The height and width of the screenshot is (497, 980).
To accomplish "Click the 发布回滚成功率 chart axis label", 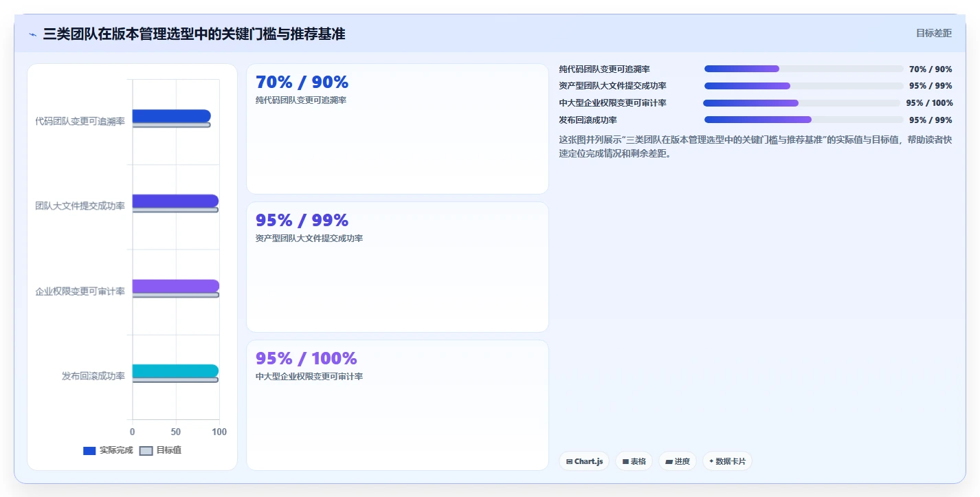I will point(93,376).
